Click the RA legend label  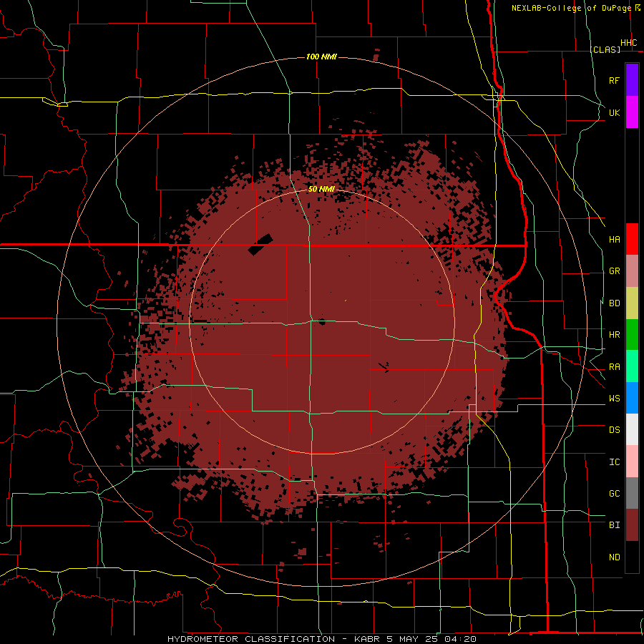click(x=614, y=367)
